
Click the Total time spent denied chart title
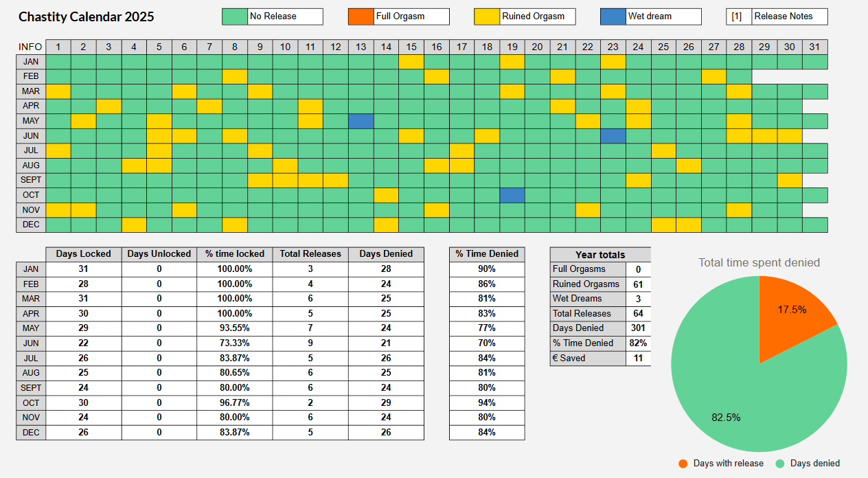(759, 262)
